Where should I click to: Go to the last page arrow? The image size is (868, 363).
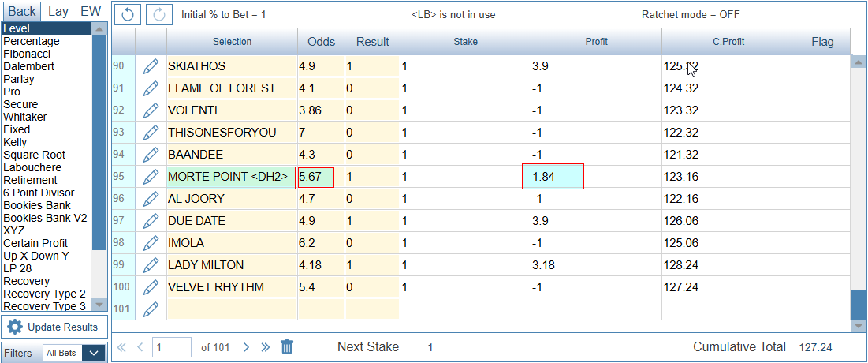[266, 347]
